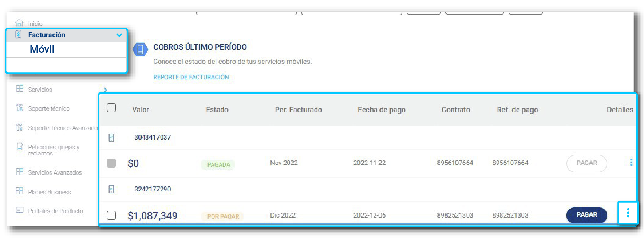
Task: Click the POR PAGAR status badge
Action: pyautogui.click(x=223, y=217)
